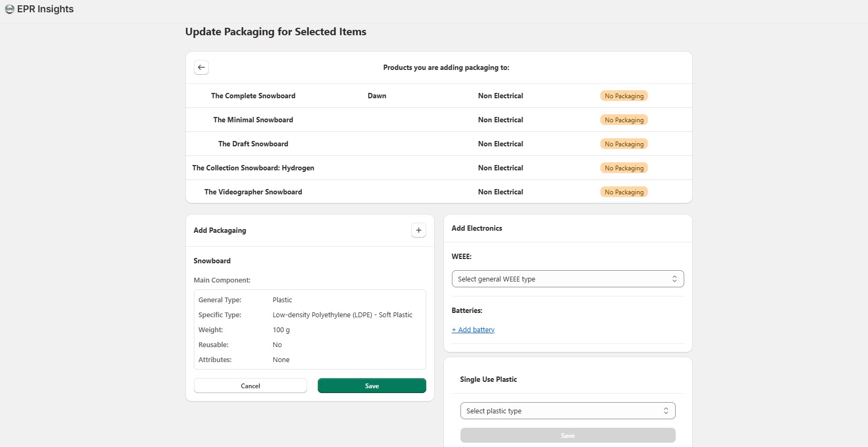Click the Plastic general type value
This screenshot has height=447, width=868.
282,300
